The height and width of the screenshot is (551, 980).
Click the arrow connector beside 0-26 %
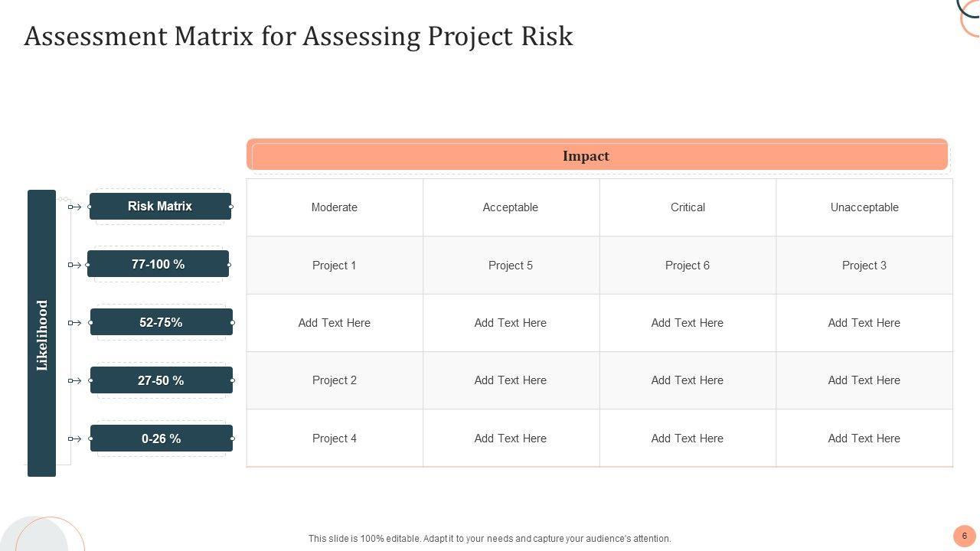click(x=75, y=439)
